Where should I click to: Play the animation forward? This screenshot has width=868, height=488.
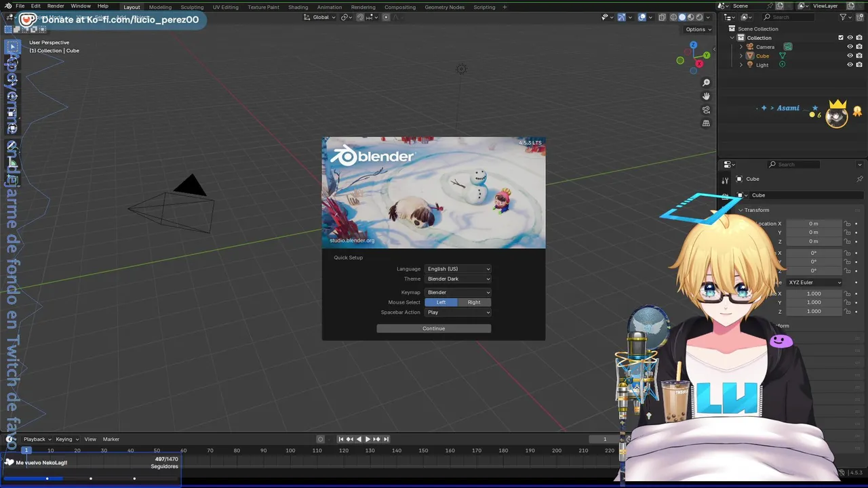368,439
